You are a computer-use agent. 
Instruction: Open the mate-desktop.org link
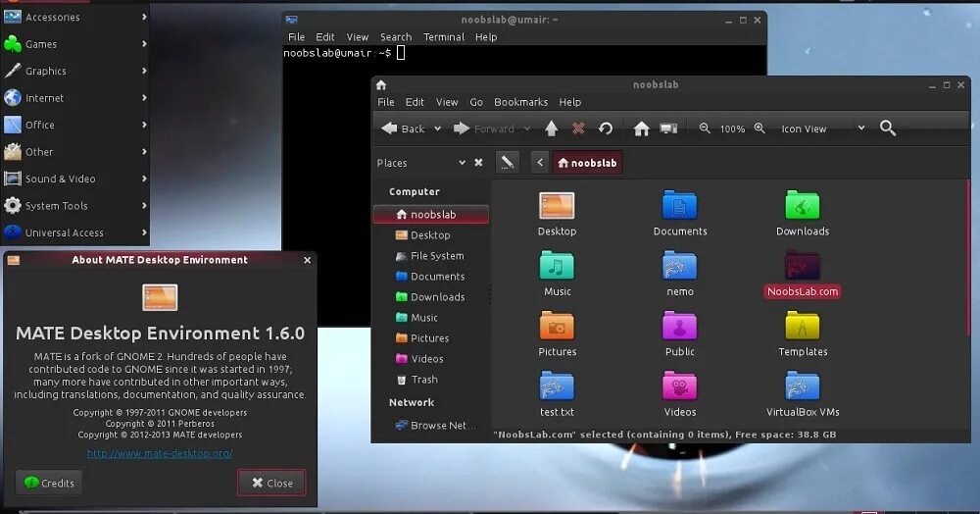click(x=160, y=453)
